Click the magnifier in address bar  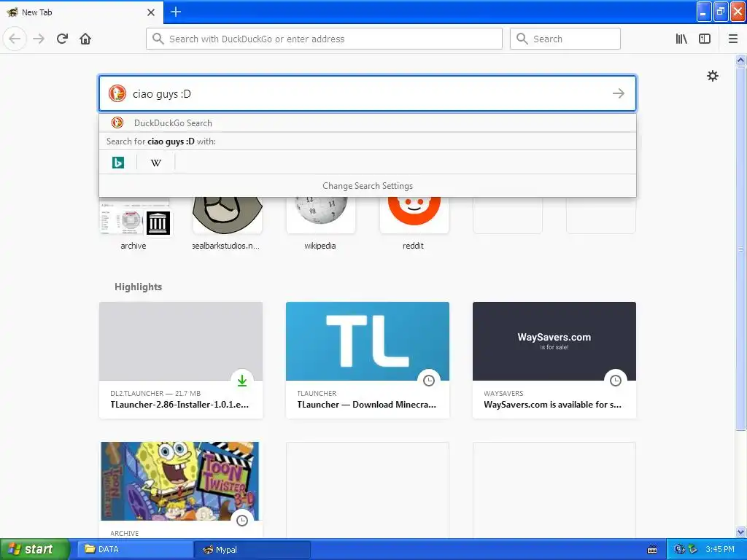pyautogui.click(x=158, y=39)
